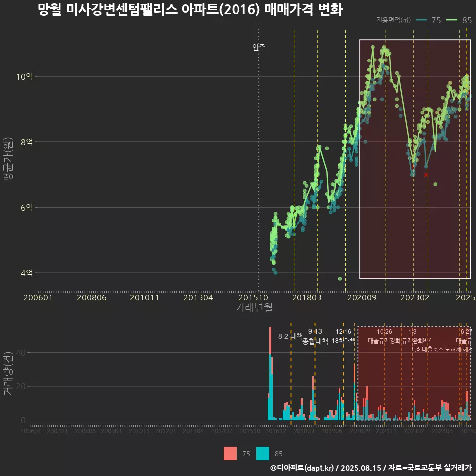Image resolution: width=476 pixels, height=476 pixels.
Task: Click the 거래년월 axis title
Action: point(254,307)
